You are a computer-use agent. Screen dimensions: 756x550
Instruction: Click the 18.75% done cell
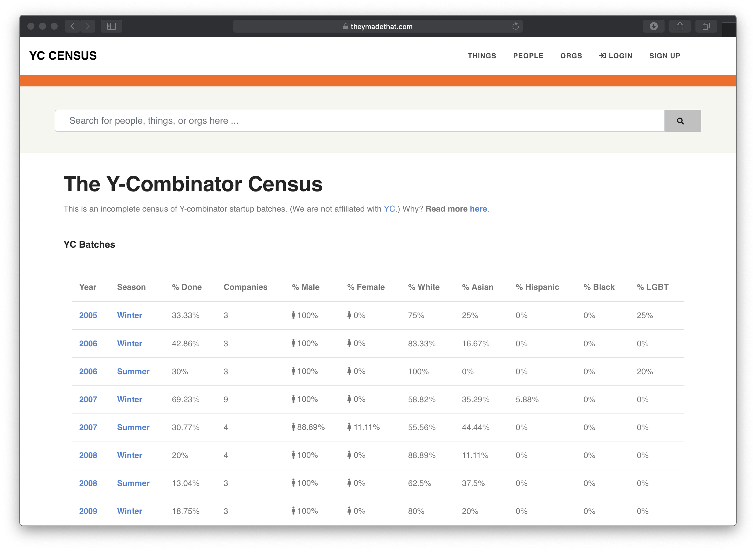coord(185,511)
